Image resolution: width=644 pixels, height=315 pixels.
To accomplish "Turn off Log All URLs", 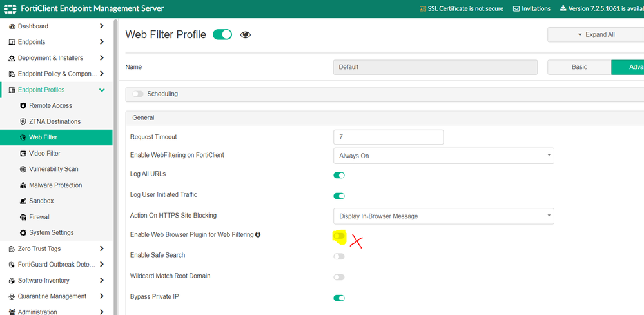I will point(339,175).
